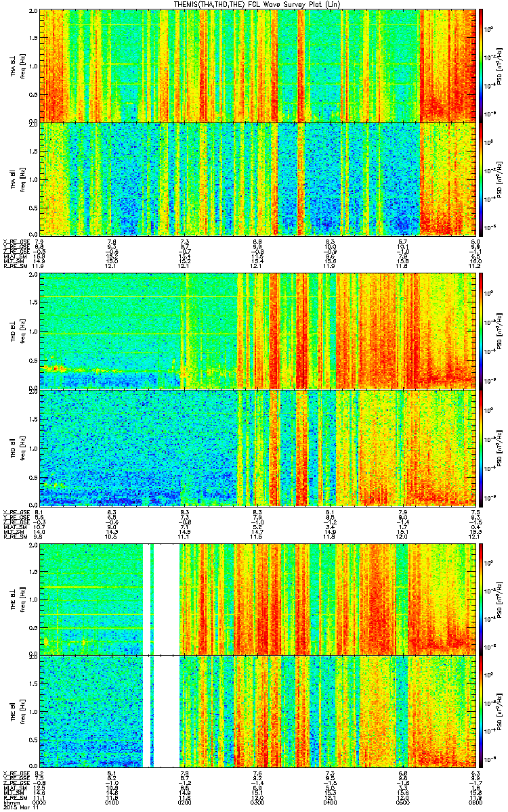Viewport: 508px width, 812px height.
Task: Click the hhmm axis label at bottom left
Action: pyautogui.click(x=10, y=803)
